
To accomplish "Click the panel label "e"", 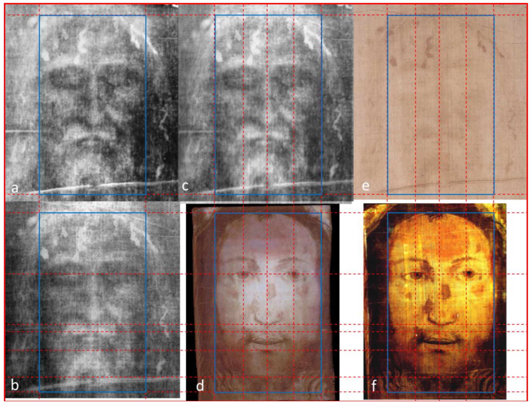I will click(366, 186).
